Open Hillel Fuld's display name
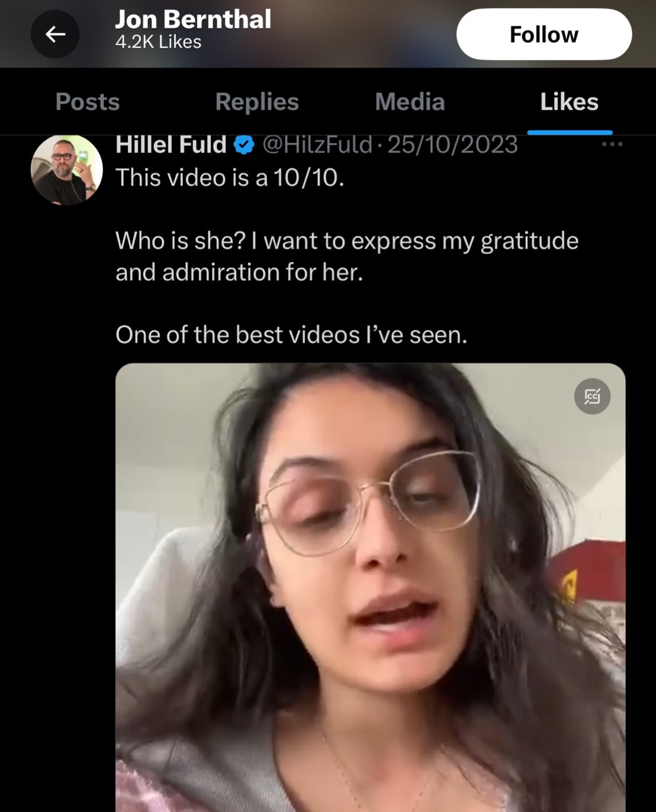Screen dimensions: 656x812 click(171, 144)
